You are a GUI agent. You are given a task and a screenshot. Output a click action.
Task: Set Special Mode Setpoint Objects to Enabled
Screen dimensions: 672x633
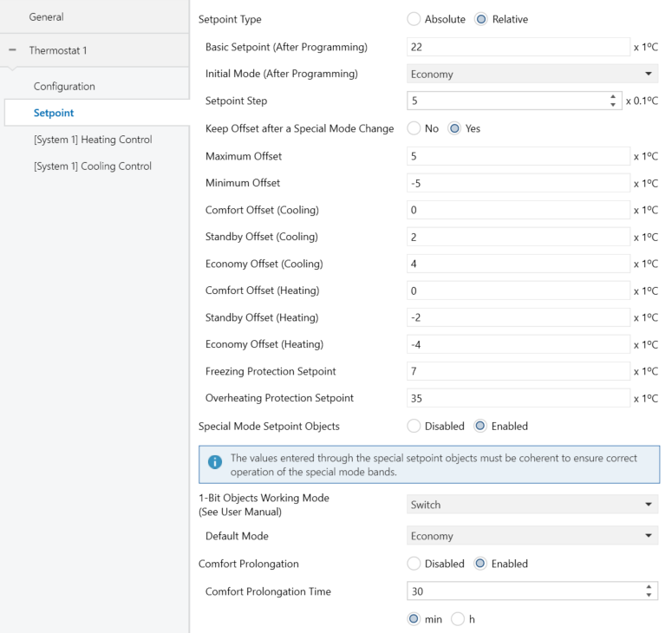tap(480, 426)
